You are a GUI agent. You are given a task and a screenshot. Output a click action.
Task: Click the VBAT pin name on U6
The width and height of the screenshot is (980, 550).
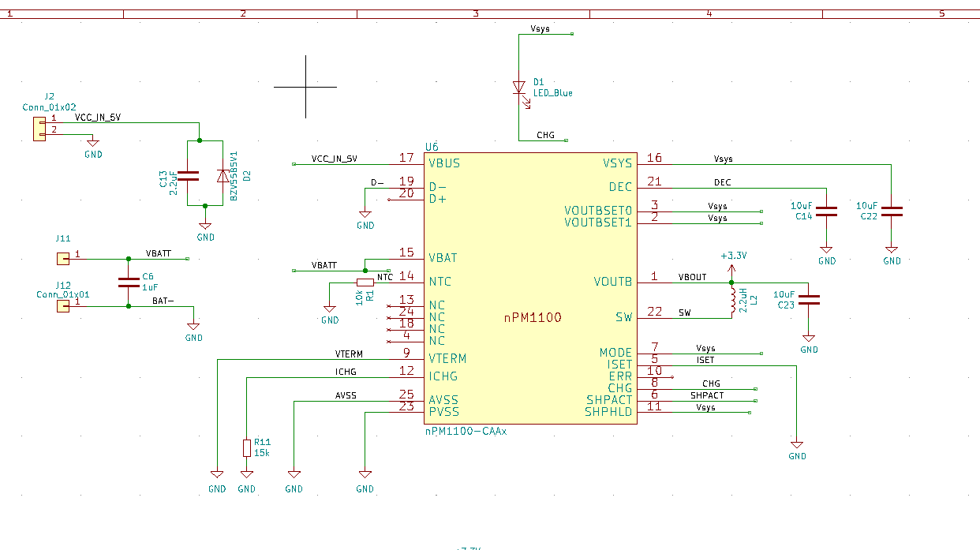(x=443, y=258)
